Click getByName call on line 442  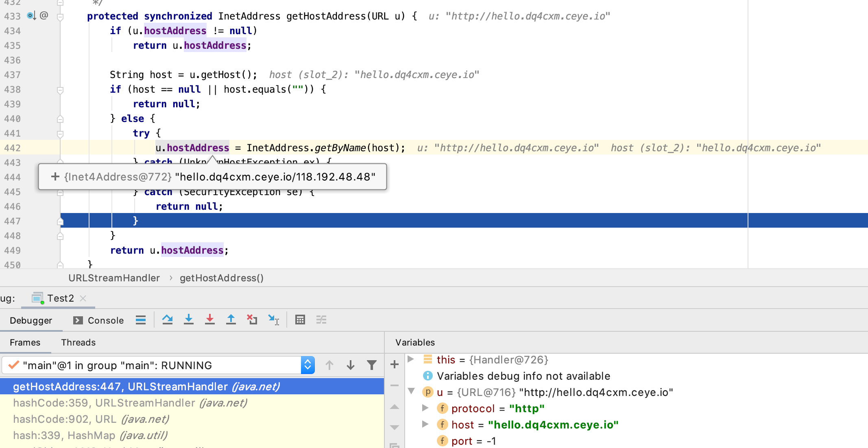pyautogui.click(x=340, y=148)
